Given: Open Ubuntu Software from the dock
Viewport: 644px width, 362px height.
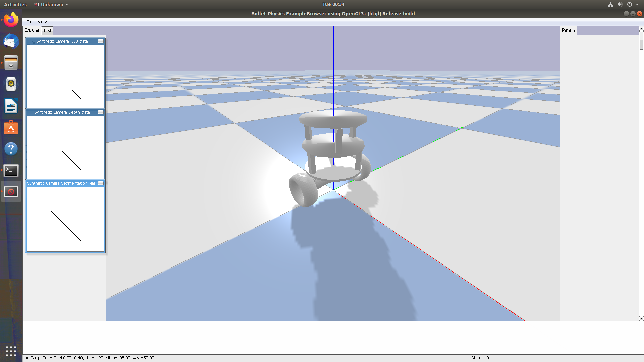Looking at the screenshot, I should tap(11, 128).
